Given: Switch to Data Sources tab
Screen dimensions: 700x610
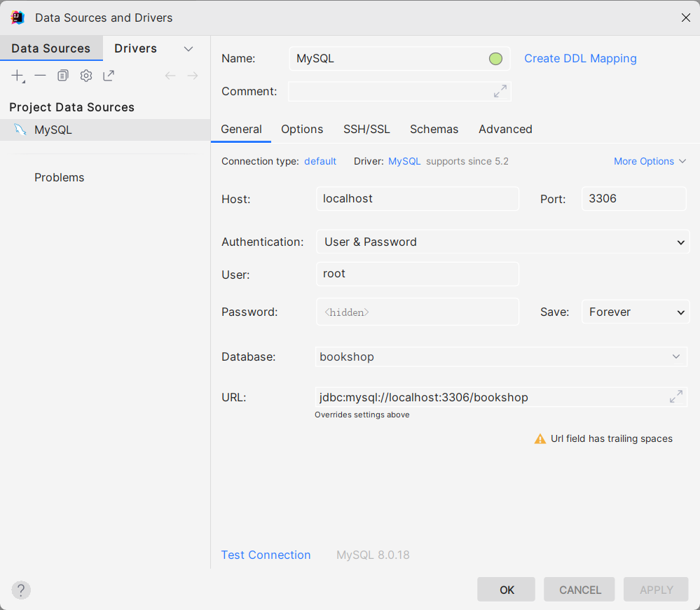Looking at the screenshot, I should tap(51, 48).
